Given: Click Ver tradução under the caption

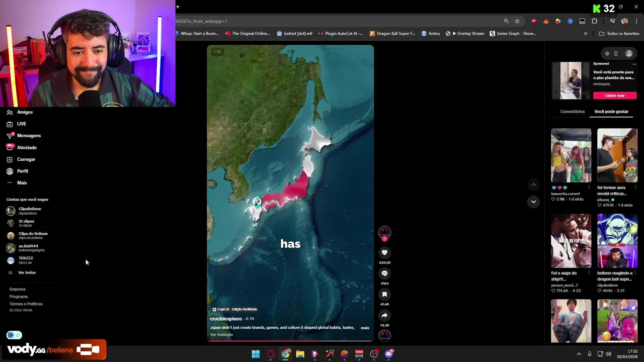Looking at the screenshot, I should tap(221, 334).
